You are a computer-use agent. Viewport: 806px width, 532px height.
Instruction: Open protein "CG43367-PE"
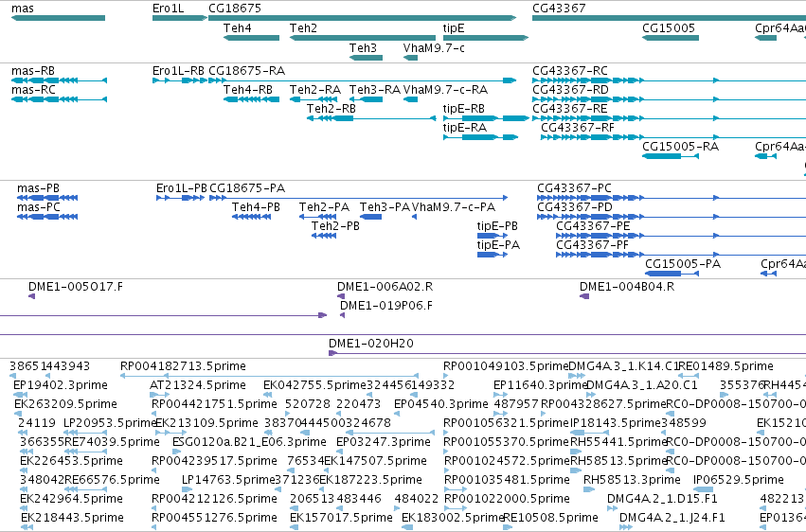tap(593, 226)
